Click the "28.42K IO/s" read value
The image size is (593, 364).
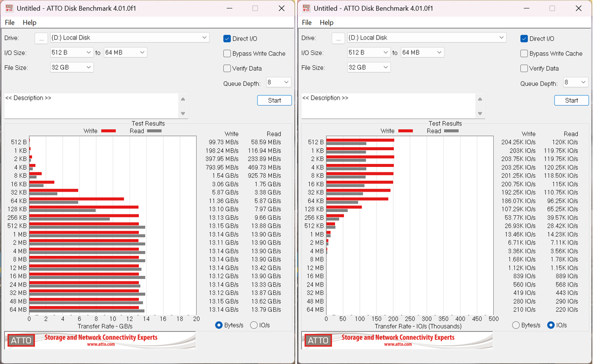click(563, 226)
